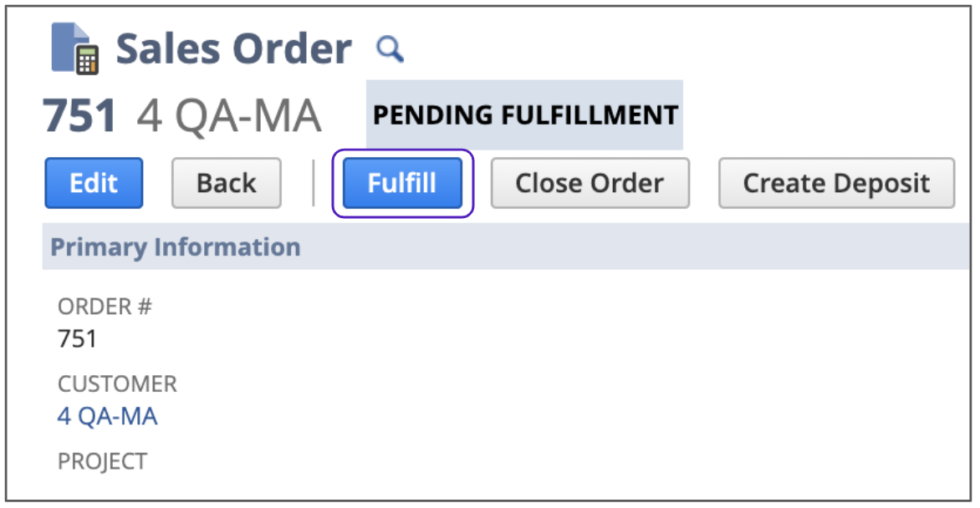The image size is (980, 508).
Task: Click the CUSTOMER field label
Action: click(x=117, y=384)
